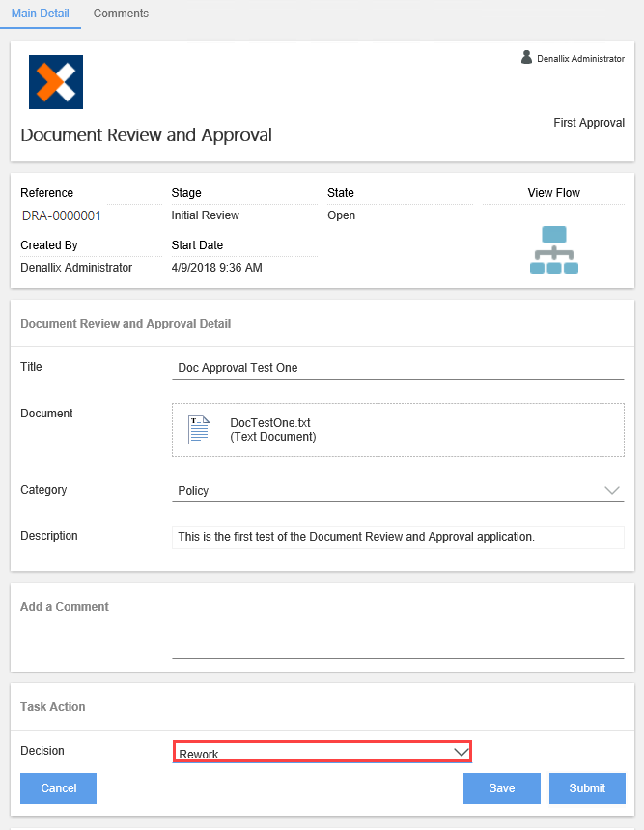
Task: Select the Policy category field
Action: tap(386, 491)
